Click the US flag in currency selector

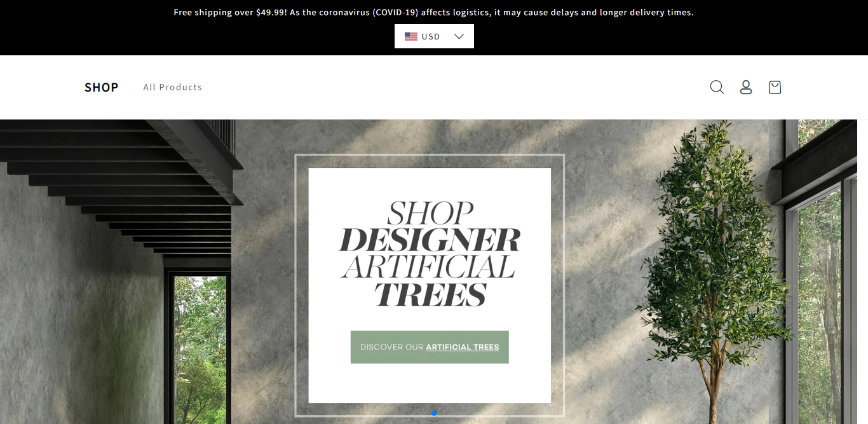[411, 36]
